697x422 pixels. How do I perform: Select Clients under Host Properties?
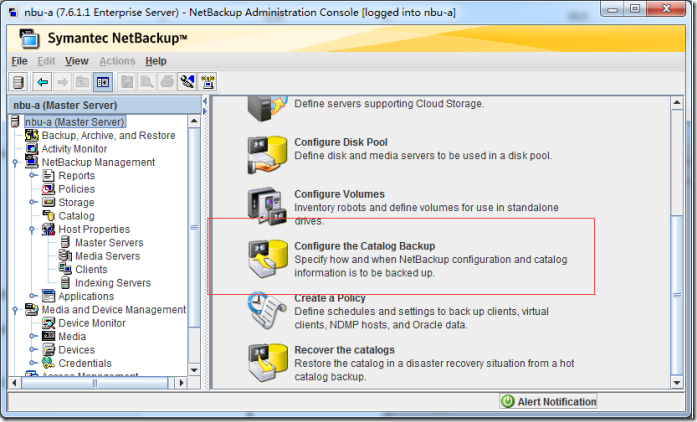click(91, 269)
